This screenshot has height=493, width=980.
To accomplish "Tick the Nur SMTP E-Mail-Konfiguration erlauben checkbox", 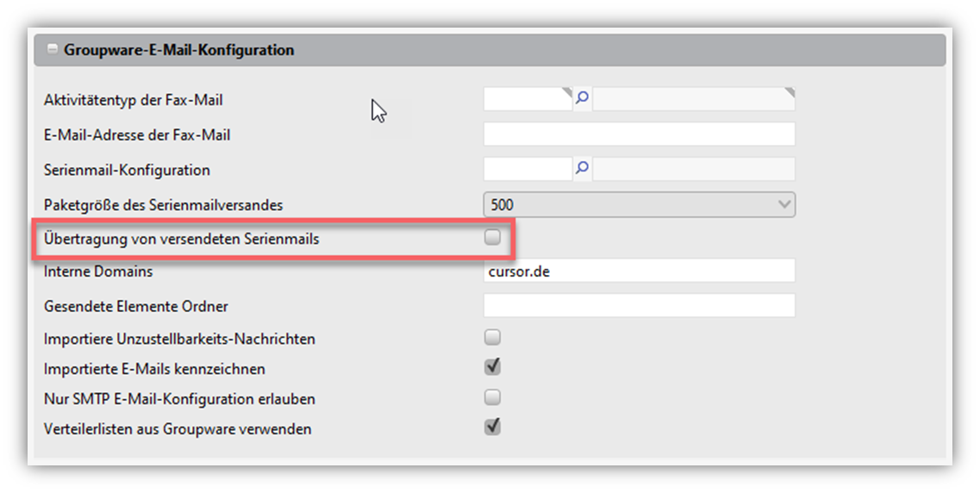I will [492, 397].
